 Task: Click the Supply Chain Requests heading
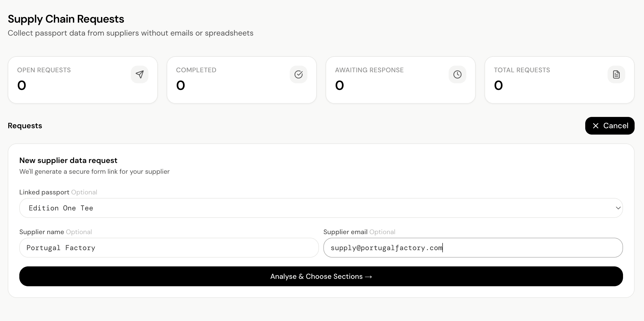click(66, 19)
